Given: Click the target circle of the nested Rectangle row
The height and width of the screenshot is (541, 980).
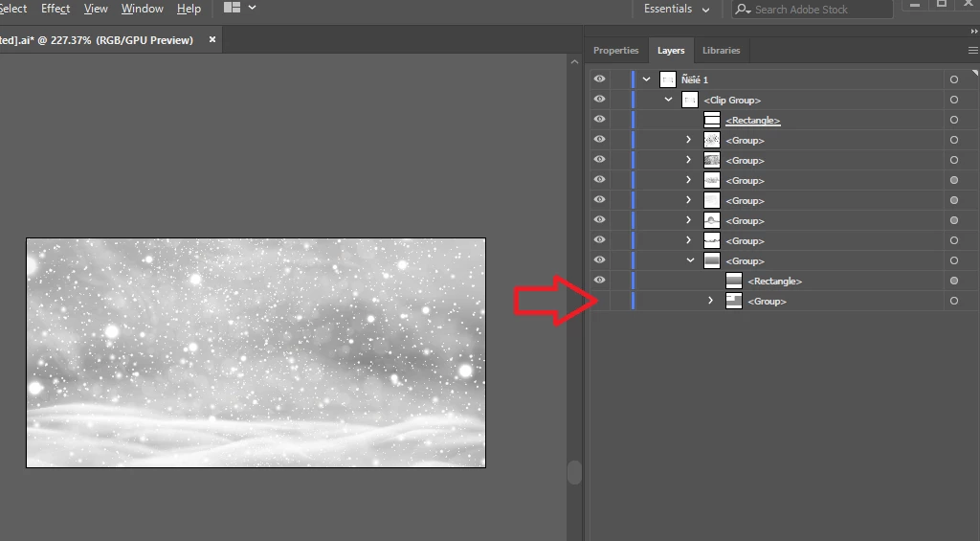Looking at the screenshot, I should tap(954, 281).
